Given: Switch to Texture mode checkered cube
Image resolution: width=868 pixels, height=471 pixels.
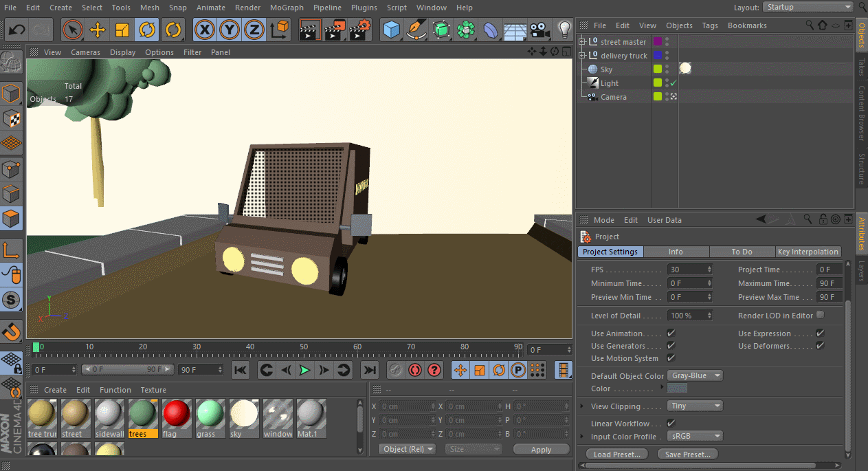Looking at the screenshot, I should point(12,118).
